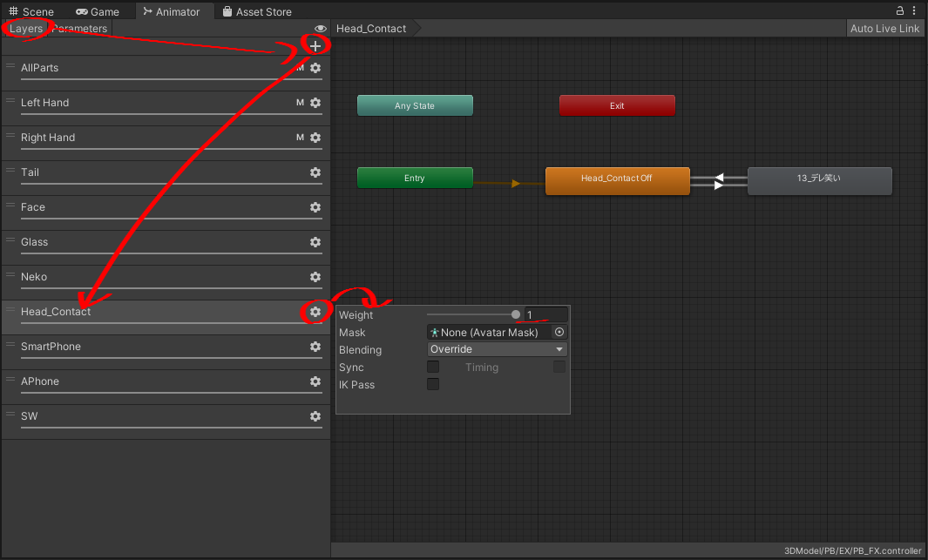Open settings gear for SW layer

[315, 416]
